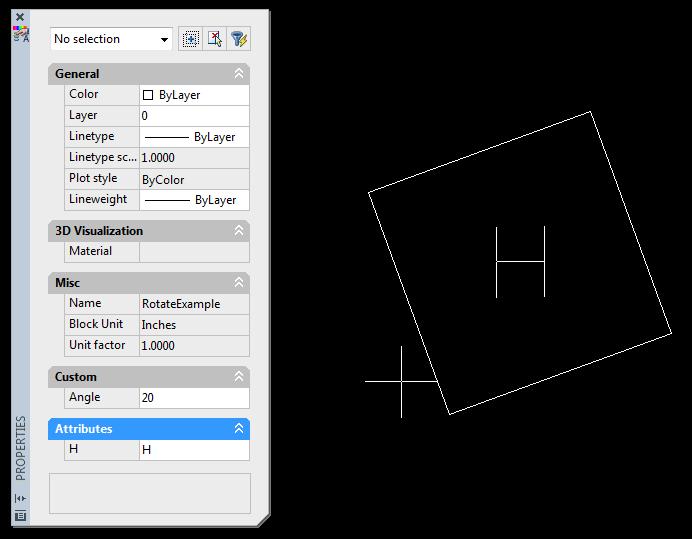Close the Properties palette

click(x=20, y=17)
